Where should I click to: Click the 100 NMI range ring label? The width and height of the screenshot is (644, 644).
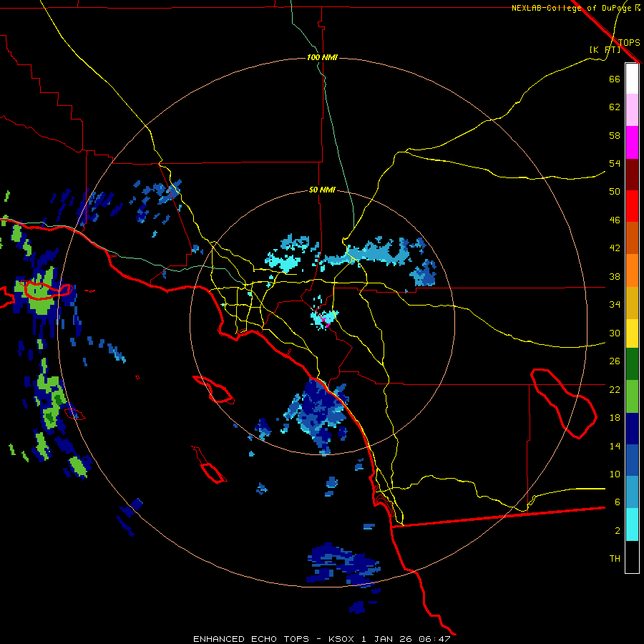tap(323, 57)
